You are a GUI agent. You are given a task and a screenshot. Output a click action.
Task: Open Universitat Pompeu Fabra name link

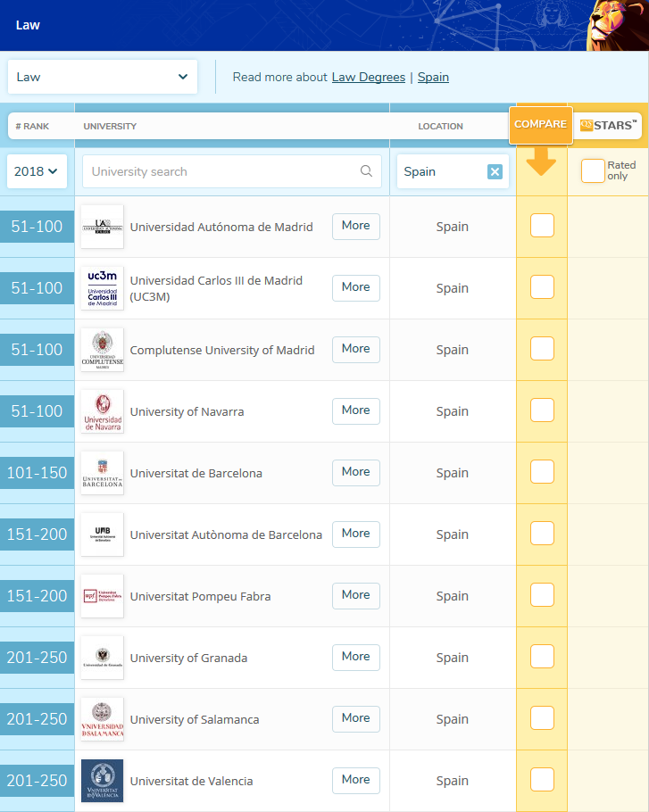(x=201, y=597)
